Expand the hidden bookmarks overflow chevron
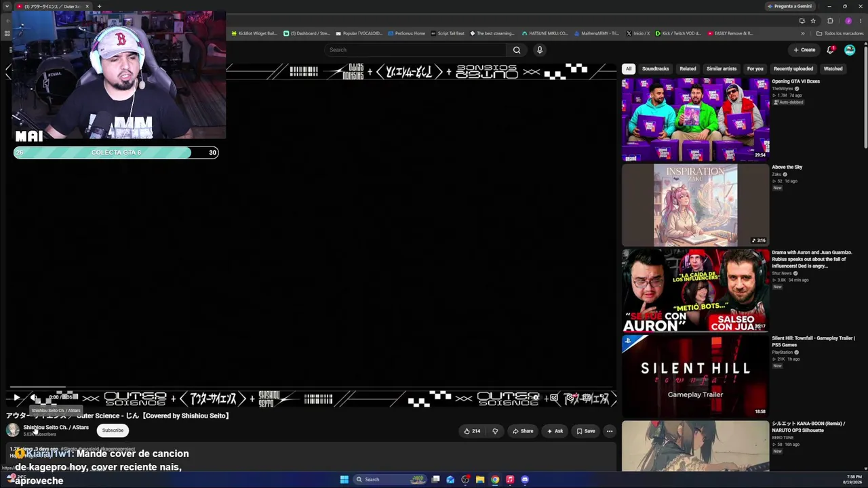868x488 pixels. [x=803, y=33]
